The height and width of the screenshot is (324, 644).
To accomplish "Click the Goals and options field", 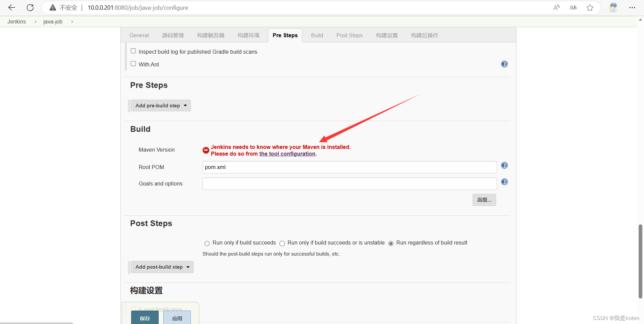I will click(350, 183).
